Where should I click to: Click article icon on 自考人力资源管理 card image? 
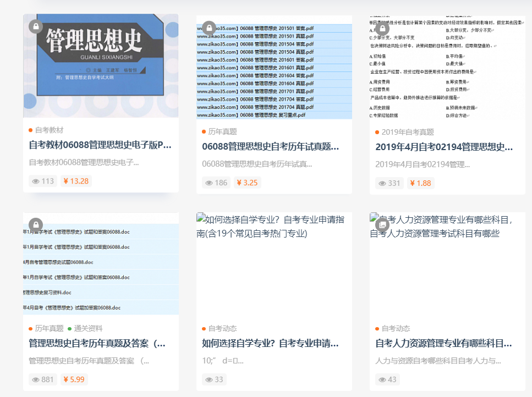382,224
